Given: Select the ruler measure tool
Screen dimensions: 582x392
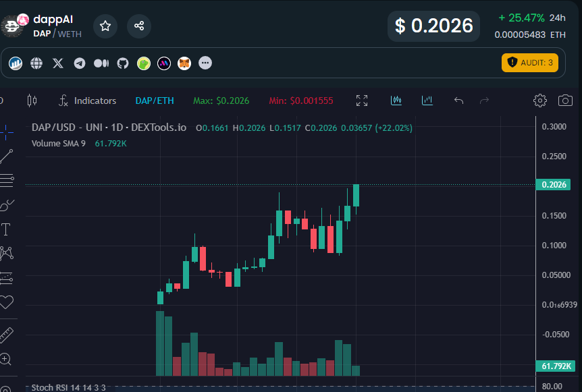Looking at the screenshot, I should (x=6, y=335).
